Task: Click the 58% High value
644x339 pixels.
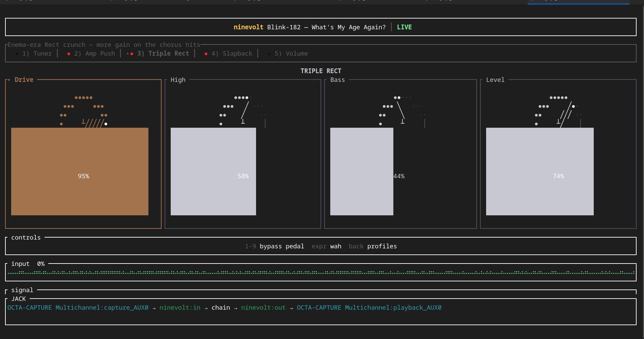Action: 243,176
